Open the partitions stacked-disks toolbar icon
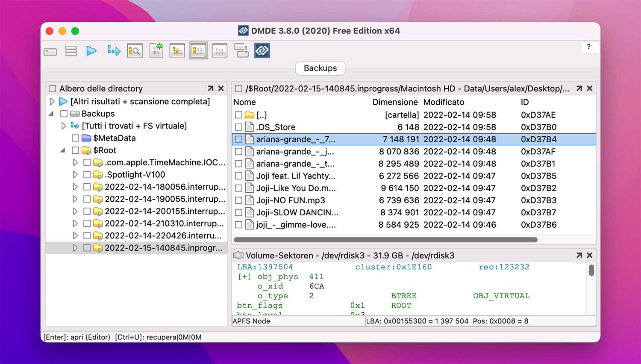641x364 pixels. (71, 51)
